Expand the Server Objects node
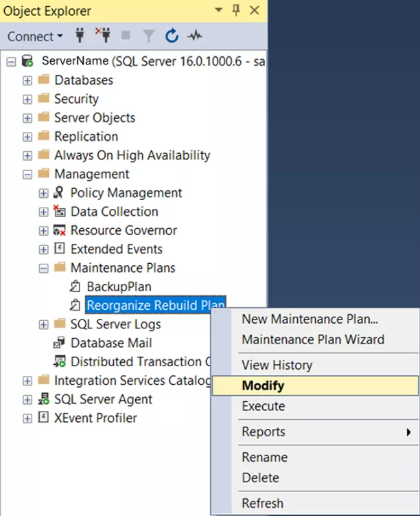420x516 pixels. (x=27, y=117)
